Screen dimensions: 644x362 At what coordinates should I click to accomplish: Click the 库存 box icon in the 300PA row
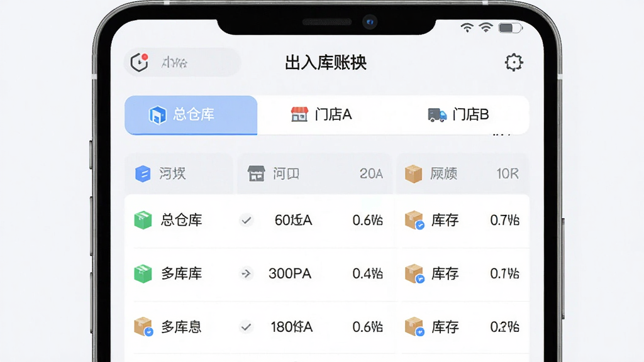(x=414, y=273)
